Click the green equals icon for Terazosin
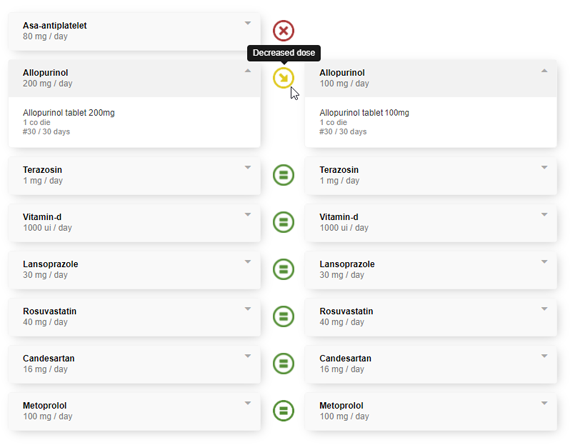The image size is (570, 447). (283, 175)
